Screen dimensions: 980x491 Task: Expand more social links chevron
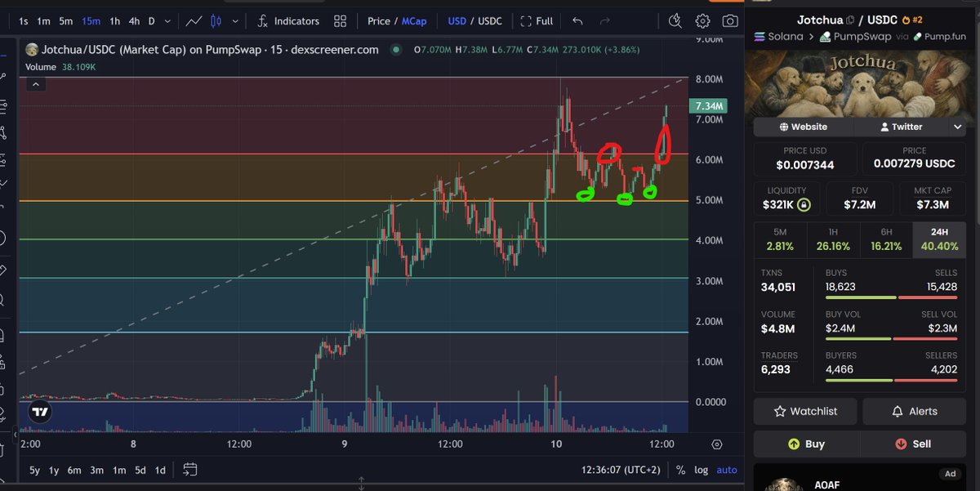click(958, 127)
